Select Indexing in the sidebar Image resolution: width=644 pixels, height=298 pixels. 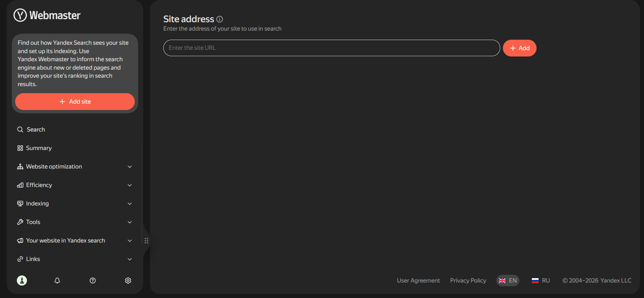[x=75, y=203]
